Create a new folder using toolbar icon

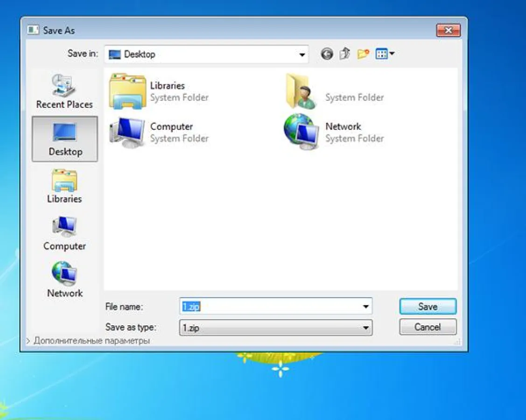(x=363, y=54)
